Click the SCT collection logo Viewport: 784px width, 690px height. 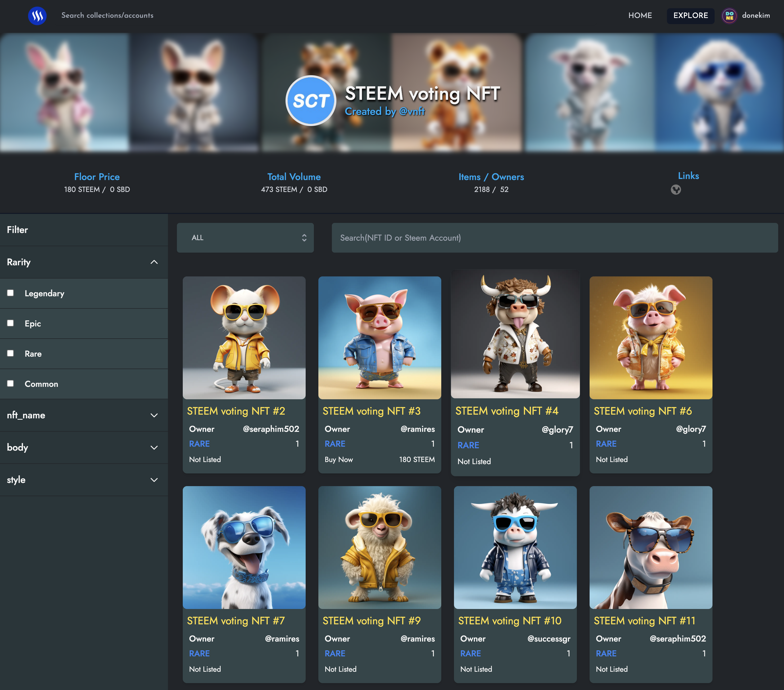pos(311,101)
